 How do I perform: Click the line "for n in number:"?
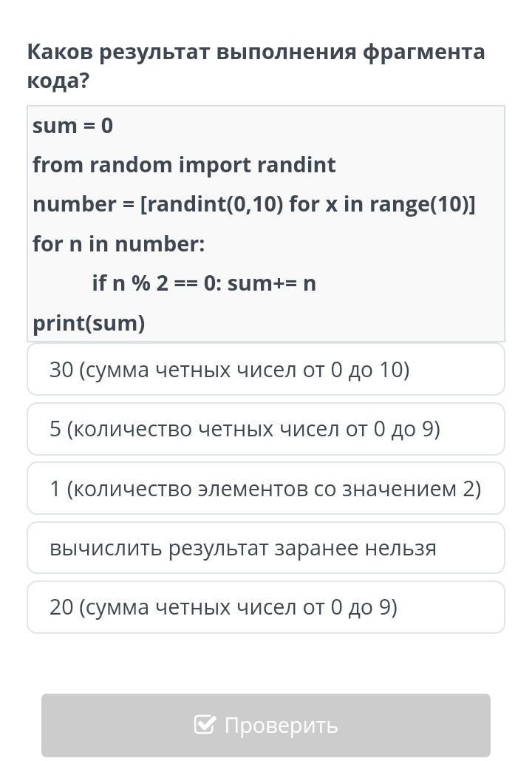pyautogui.click(x=118, y=243)
